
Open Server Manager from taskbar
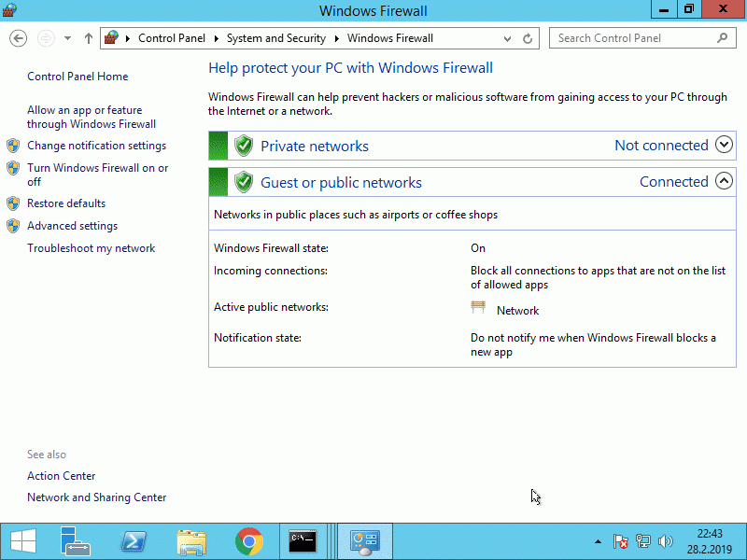click(x=76, y=541)
